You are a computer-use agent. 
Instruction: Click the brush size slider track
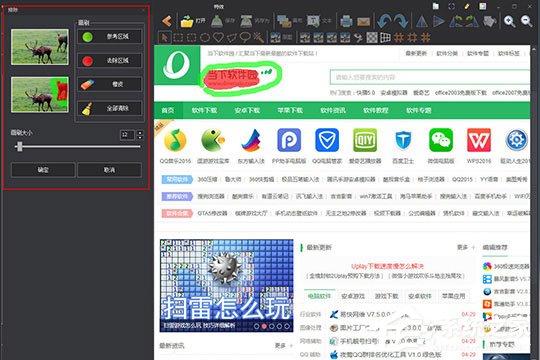pos(78,147)
